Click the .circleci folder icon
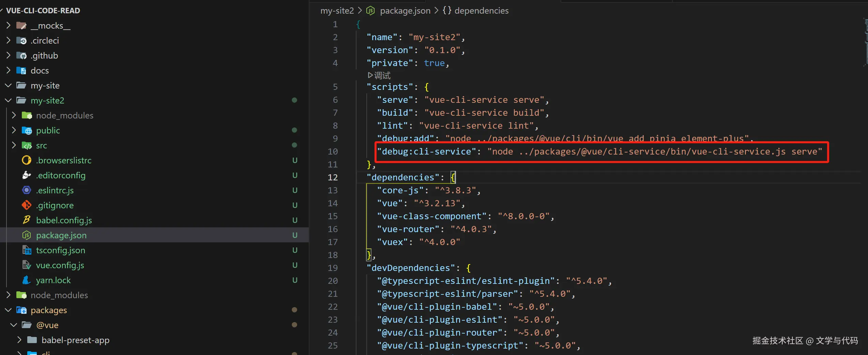 [x=21, y=41]
